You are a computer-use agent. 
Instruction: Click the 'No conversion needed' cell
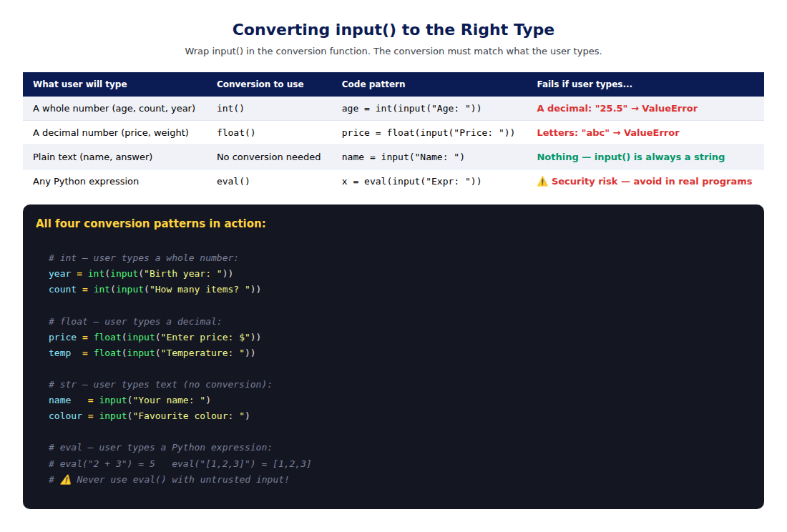268,157
